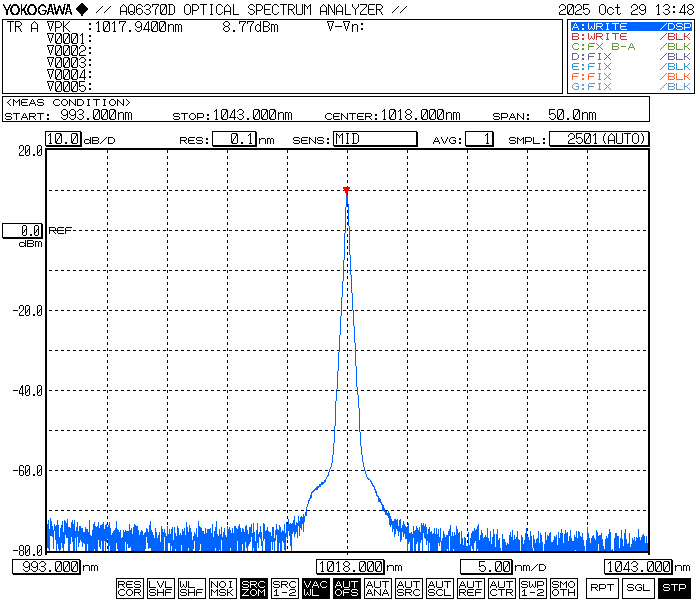
Task: Click the AUT REF auto reference icon
Action: pyautogui.click(x=471, y=588)
